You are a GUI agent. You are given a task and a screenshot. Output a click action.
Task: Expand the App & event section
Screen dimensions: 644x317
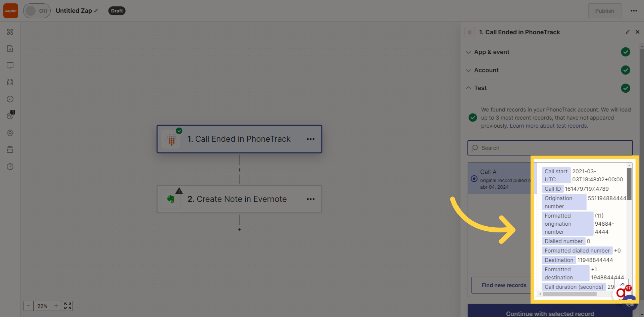[550, 52]
